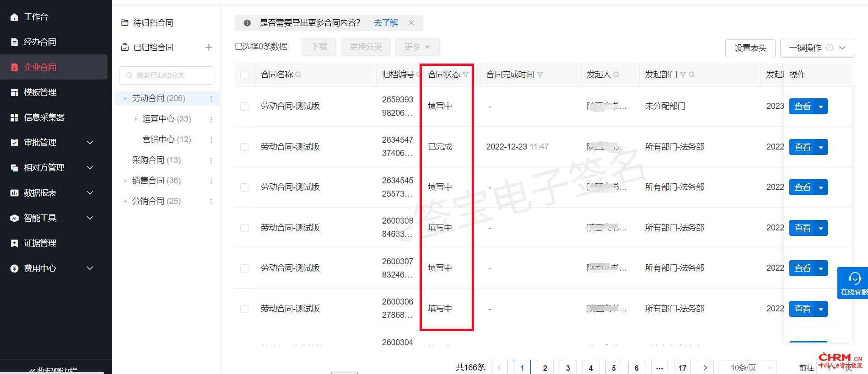
Task: Open the 一键操作 dropdown
Action: pyautogui.click(x=817, y=48)
